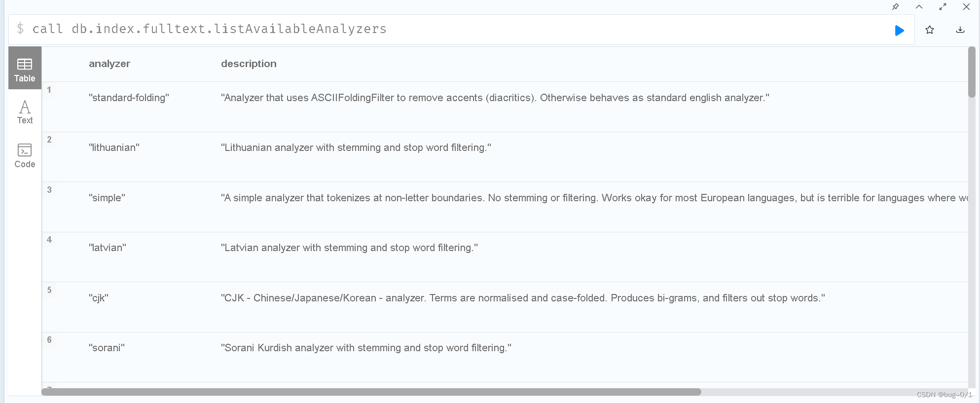Switch to Table view
Screen dimensions: 980x403
[25, 69]
